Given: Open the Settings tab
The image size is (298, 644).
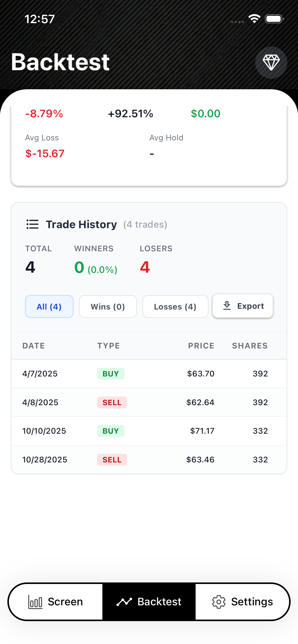Looking at the screenshot, I should point(242,602).
